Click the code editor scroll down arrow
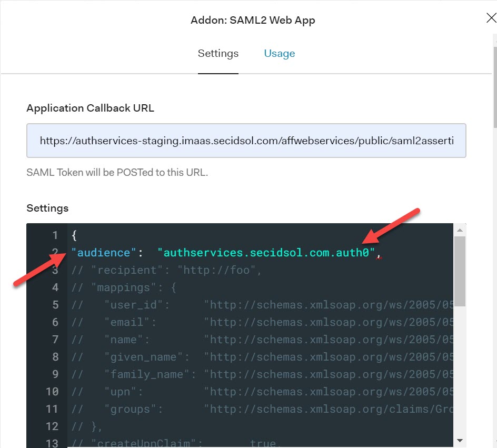This screenshot has height=448, width=497. [460, 441]
